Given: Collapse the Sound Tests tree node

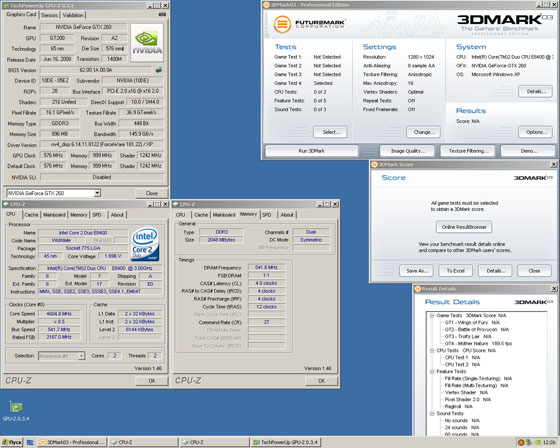Looking at the screenshot, I should click(432, 413).
